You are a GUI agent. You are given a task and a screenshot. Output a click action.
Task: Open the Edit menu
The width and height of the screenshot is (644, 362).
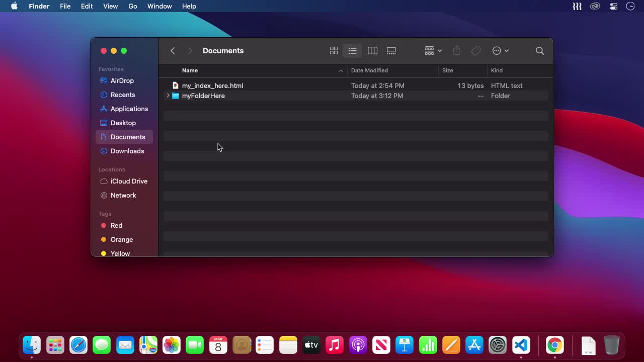87,6
